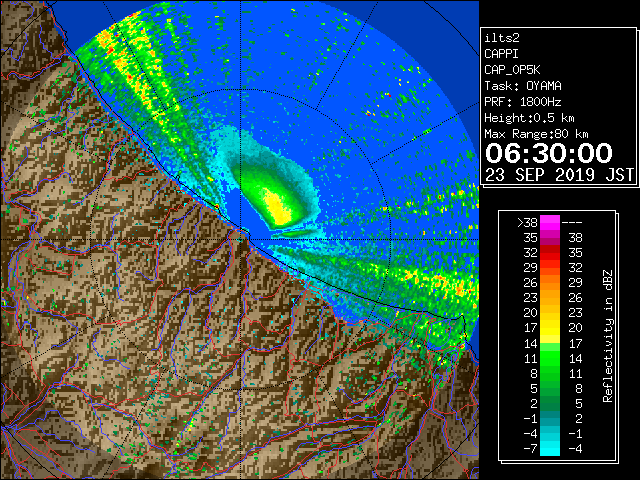Select the 'Max Range:80 km' line
640x480 pixels.
[536, 134]
